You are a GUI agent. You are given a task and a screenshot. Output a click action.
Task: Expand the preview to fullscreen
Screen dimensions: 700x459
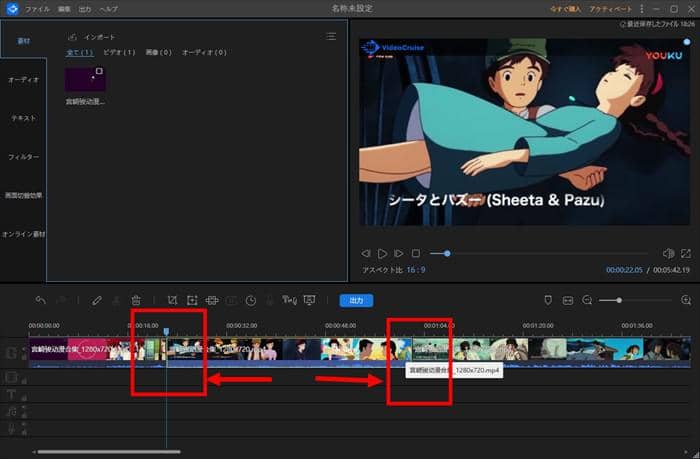686,253
